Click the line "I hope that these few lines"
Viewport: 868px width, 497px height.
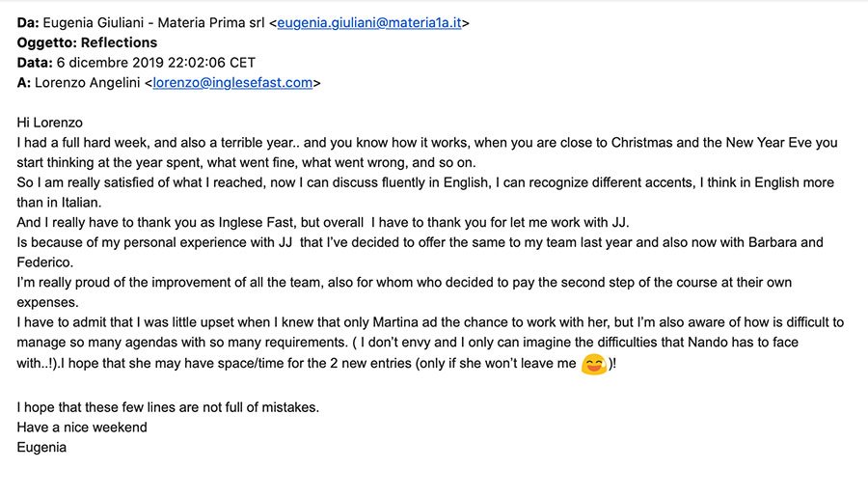coord(168,406)
